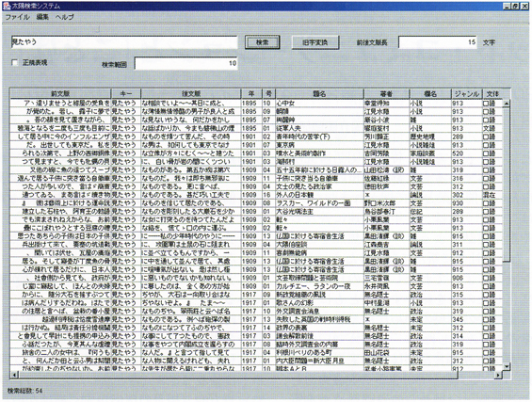Click the 歴史地理 column-name cell
Screen dimensions: 532x402
pos(430,137)
